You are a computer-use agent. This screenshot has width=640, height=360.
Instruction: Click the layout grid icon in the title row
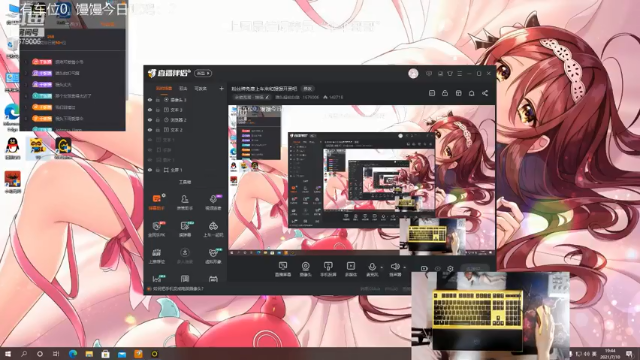pos(458,93)
